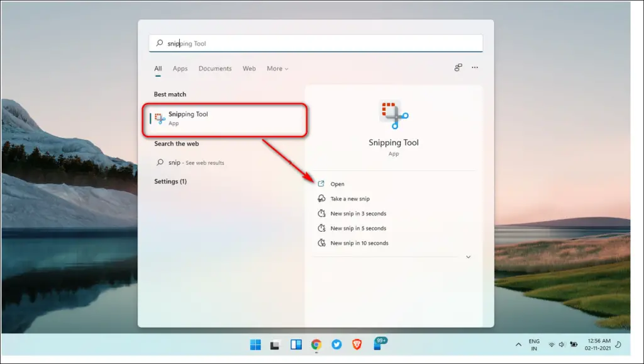
Task: Open the account/share icon beside the ellipsis
Action: point(458,67)
